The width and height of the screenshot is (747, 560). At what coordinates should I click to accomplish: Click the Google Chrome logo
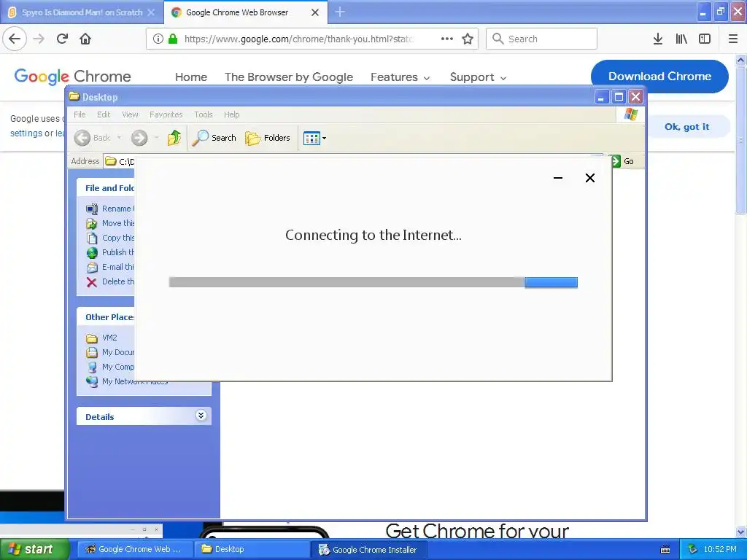(x=72, y=76)
